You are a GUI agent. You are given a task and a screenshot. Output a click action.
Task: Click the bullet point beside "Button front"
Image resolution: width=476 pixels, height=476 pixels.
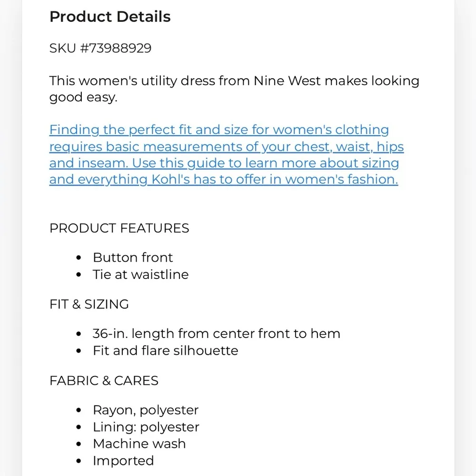[x=79, y=258]
